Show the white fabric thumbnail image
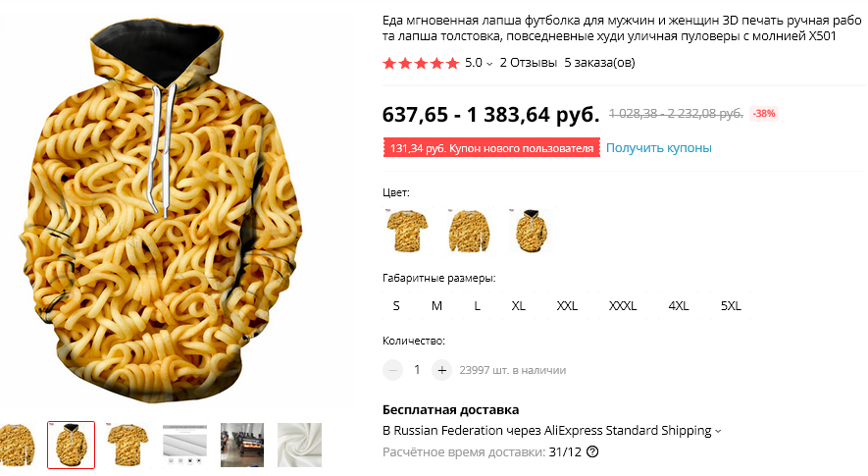The height and width of the screenshot is (476, 868). click(x=299, y=445)
